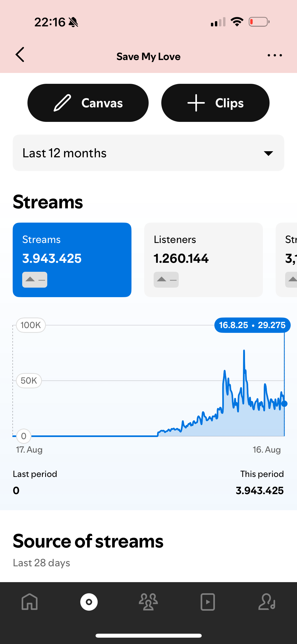Viewport: 297px width, 644px height.
Task: Open the artist Profile tab icon
Action: (x=267, y=602)
